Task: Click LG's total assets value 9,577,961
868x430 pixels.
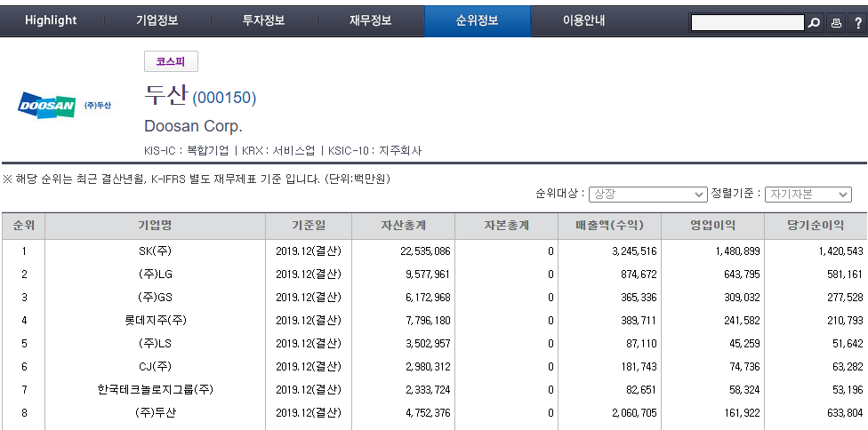Action: [x=428, y=275]
